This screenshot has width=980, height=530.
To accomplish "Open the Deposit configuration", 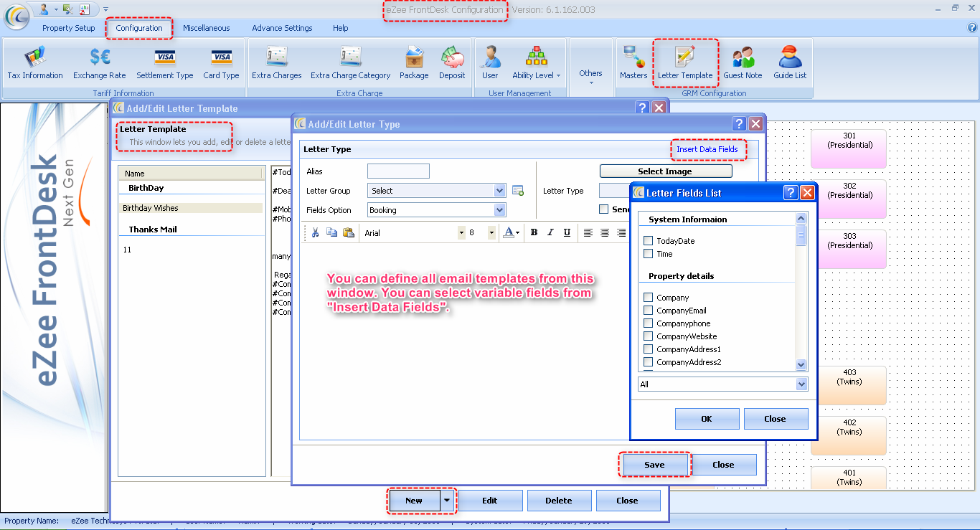I will click(452, 62).
